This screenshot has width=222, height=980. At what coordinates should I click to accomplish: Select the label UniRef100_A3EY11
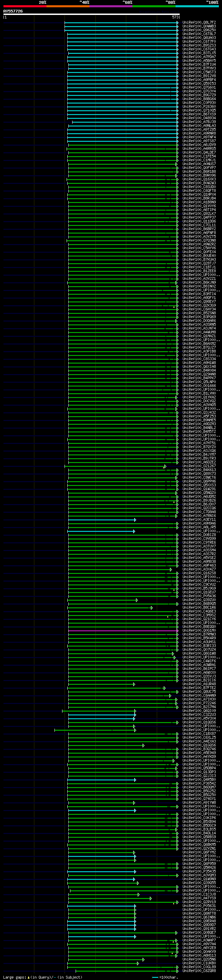pyautogui.click(x=199, y=520)
